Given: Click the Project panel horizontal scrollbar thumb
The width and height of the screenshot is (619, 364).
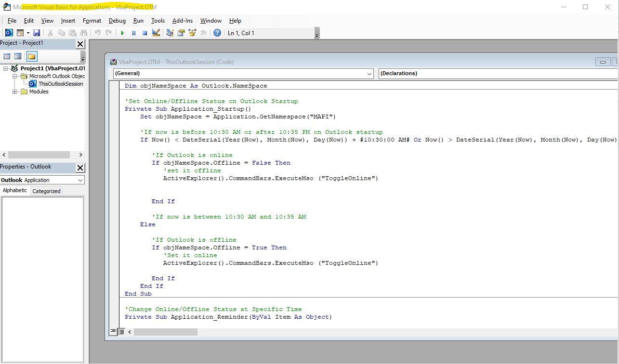Looking at the screenshot, I should [38, 155].
